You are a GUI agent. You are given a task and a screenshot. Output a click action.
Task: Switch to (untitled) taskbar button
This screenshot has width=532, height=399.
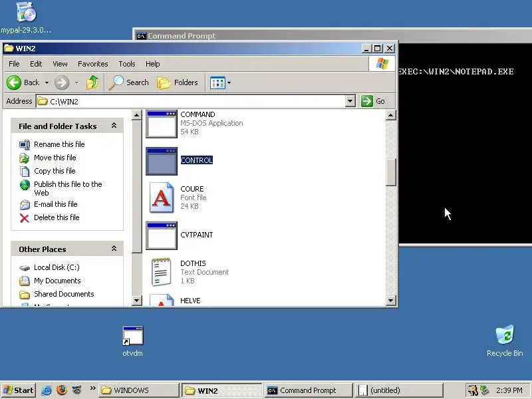399,390
